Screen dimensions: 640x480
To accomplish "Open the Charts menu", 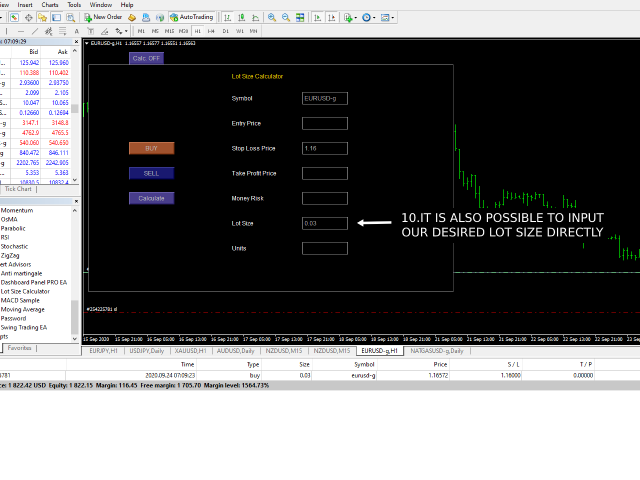I will (x=50, y=5).
